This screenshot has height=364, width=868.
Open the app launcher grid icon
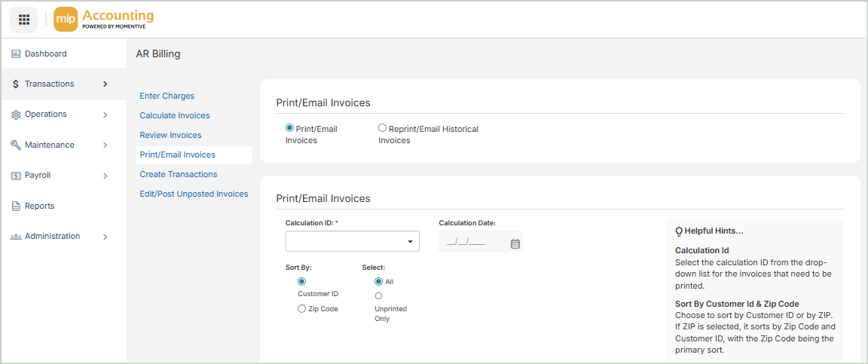pos(23,20)
